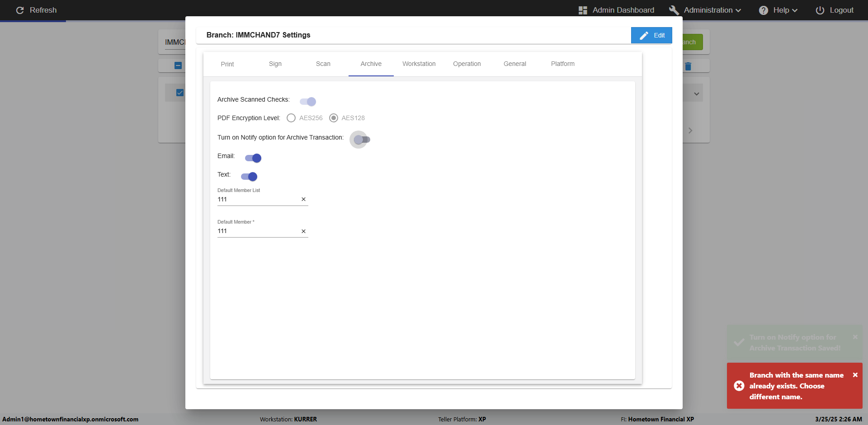This screenshot has height=425, width=868.
Task: Click the Default Member List field
Action: coord(258,199)
